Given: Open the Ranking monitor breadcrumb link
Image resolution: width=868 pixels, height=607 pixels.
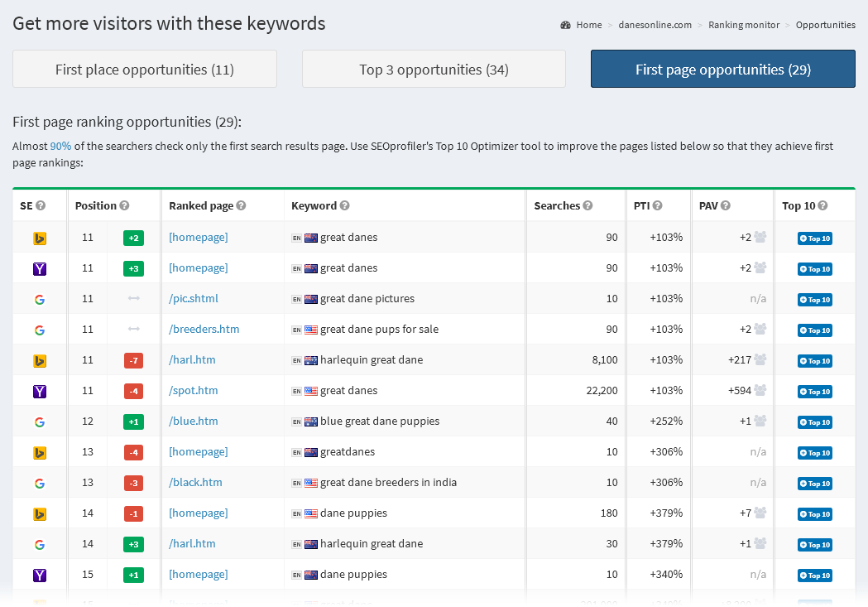Looking at the screenshot, I should pyautogui.click(x=744, y=25).
